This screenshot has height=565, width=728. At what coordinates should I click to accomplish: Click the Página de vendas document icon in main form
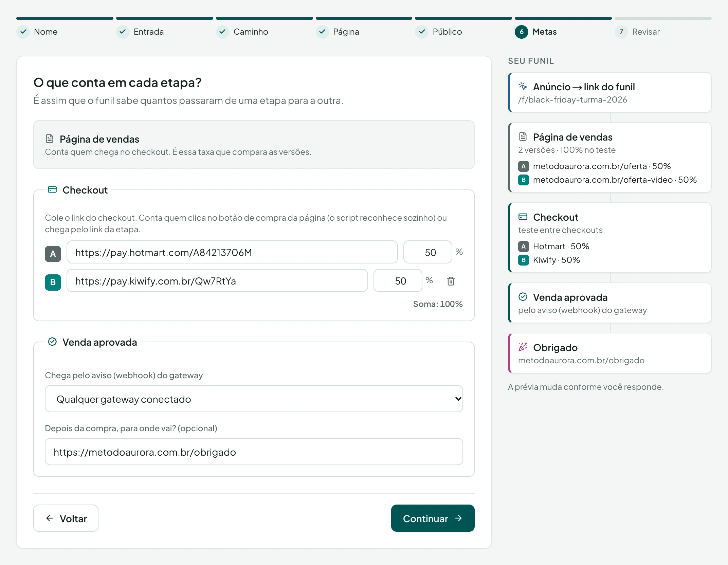(50, 139)
